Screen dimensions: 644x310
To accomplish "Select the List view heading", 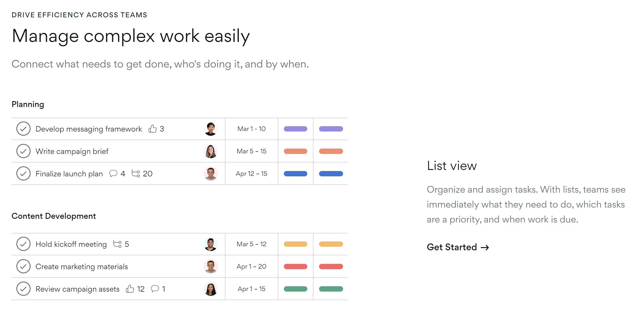I will click(452, 166).
